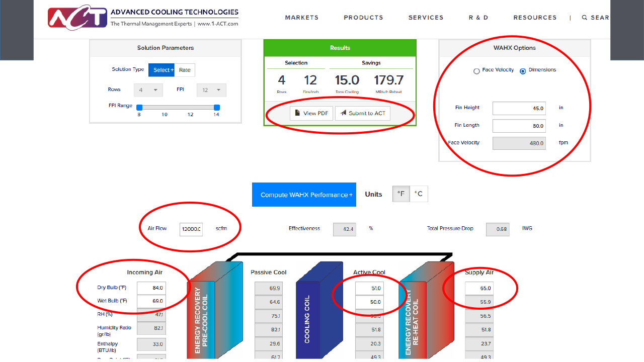Click Compute WAHX Performance button
Image resolution: width=644 pixels, height=362 pixels.
coord(304,195)
